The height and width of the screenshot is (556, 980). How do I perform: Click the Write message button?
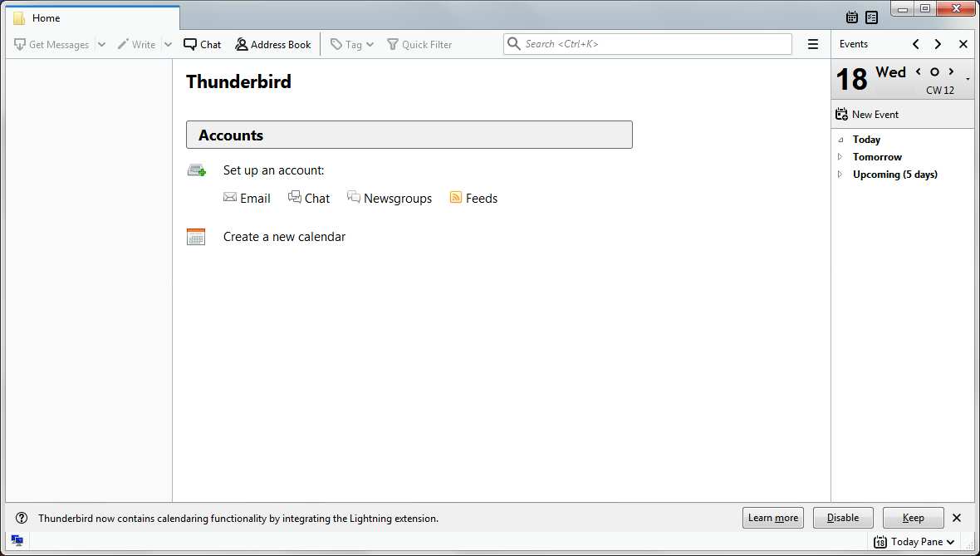point(136,44)
